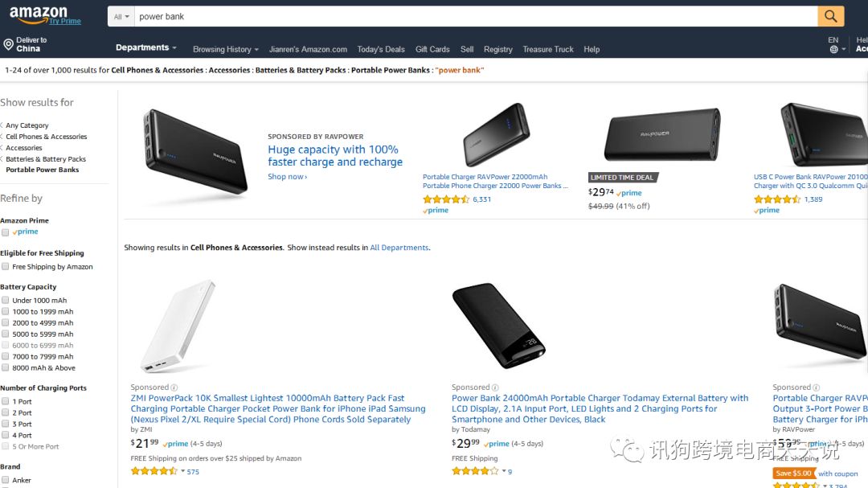Image resolution: width=868 pixels, height=488 pixels.
Task: Open the Gift Cards page
Action: [x=432, y=49]
